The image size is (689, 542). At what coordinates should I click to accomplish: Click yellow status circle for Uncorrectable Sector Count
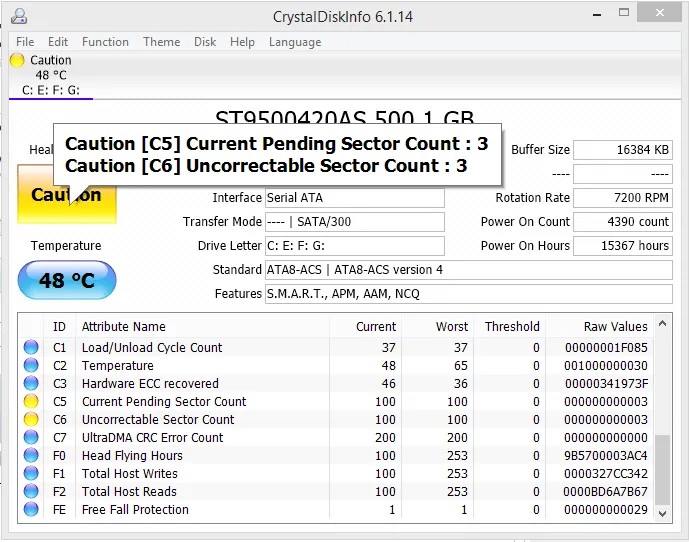(31, 419)
